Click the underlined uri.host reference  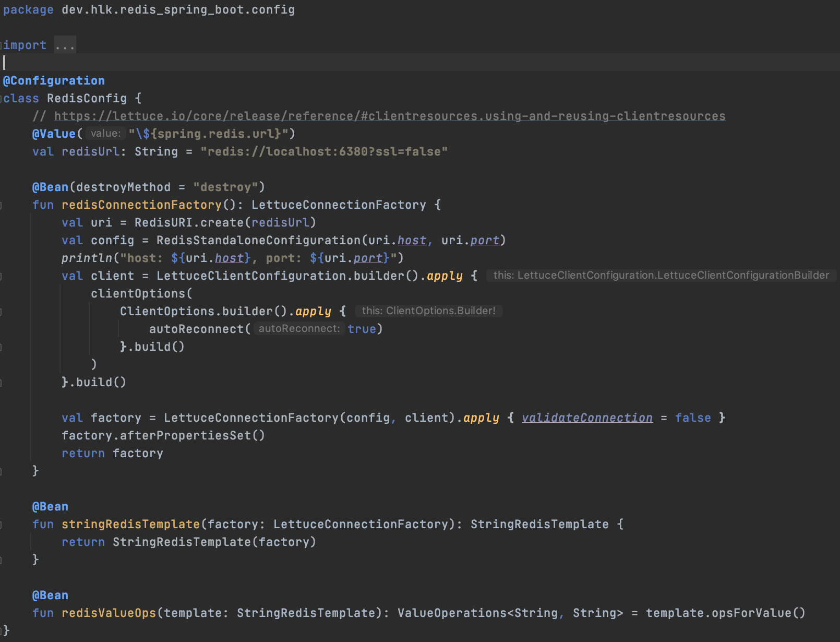(x=412, y=240)
